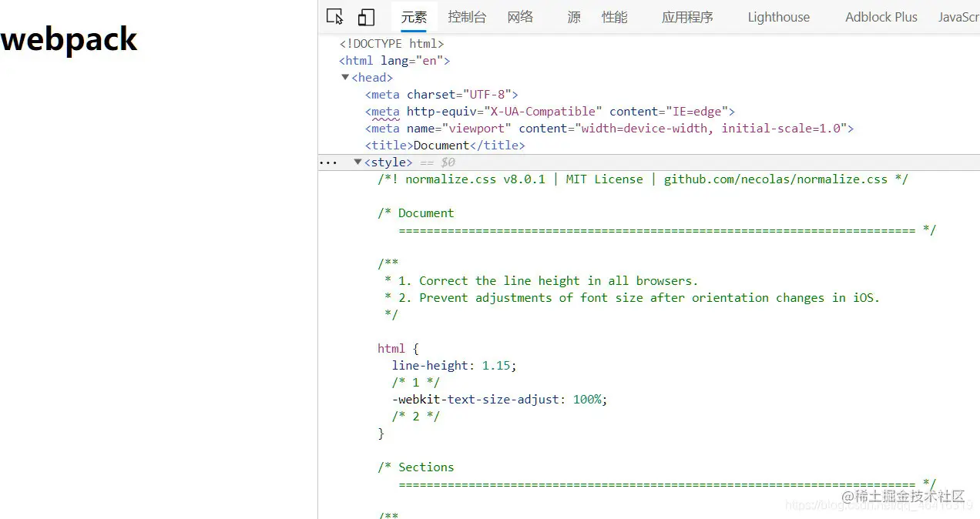Click the "html {" selector line
This screenshot has width=980, height=519.
[398, 349]
